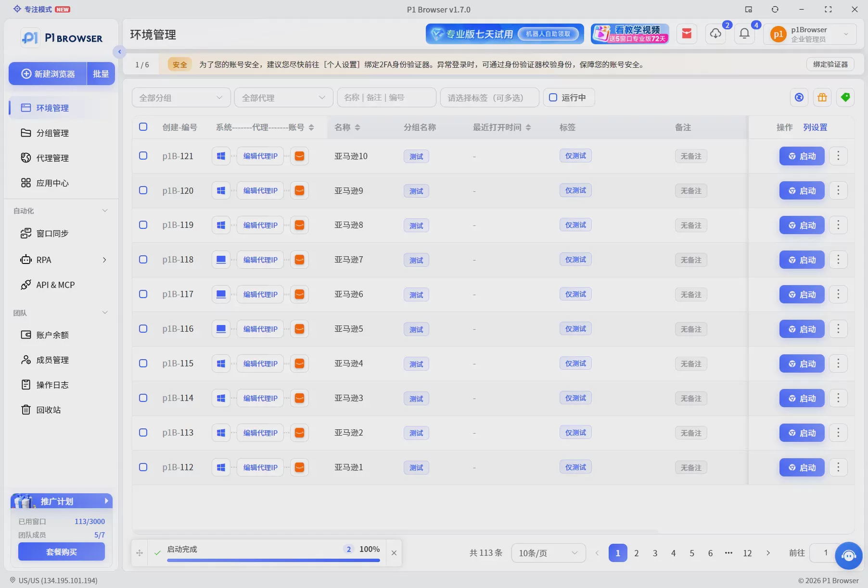Open the p1Browser account dropdown
Viewport: 868px width, 588px height.
810,34
